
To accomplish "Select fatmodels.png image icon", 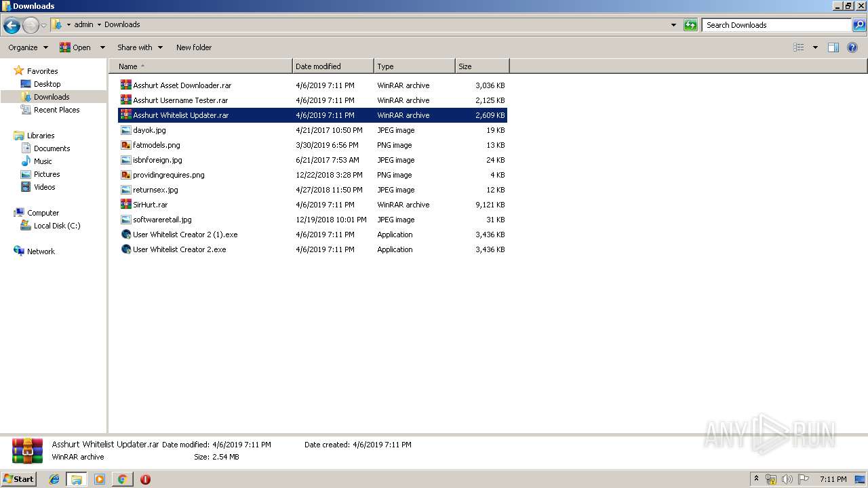I will tap(125, 145).
